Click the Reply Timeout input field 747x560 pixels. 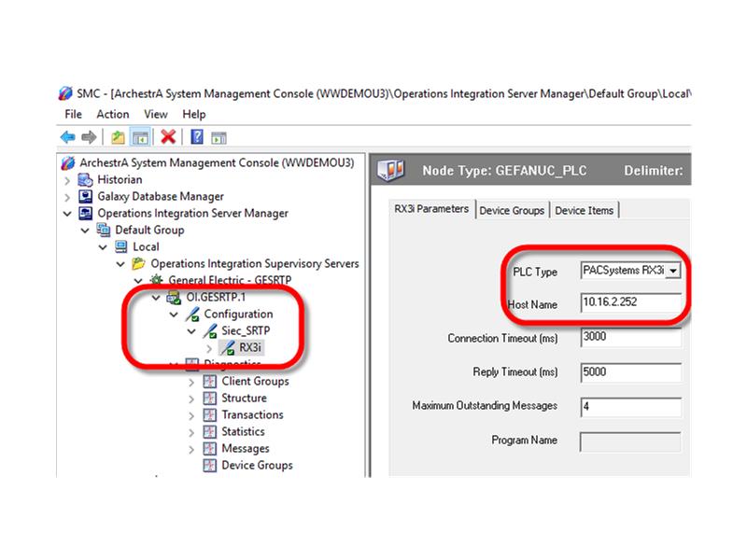click(x=631, y=371)
